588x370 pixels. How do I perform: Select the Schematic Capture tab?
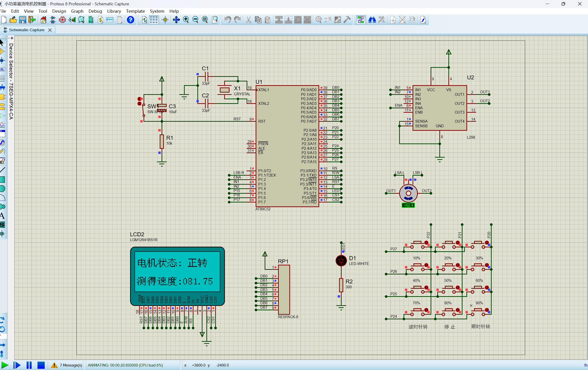[27, 30]
